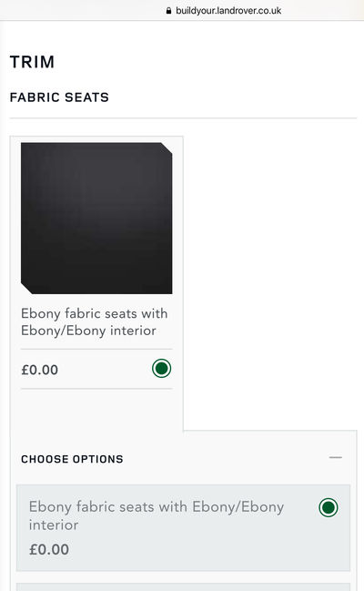
Task: Tap the padlock icon in the address bar
Action: (x=168, y=11)
